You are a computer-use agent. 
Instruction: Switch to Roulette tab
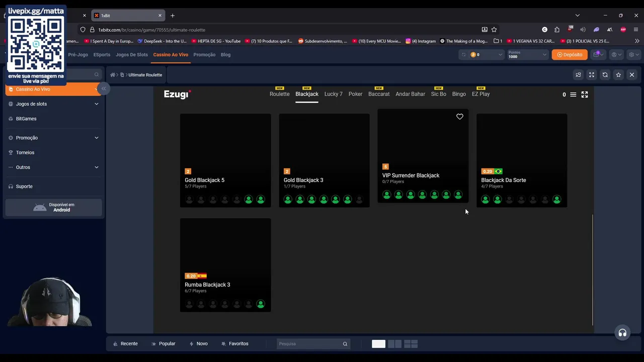click(279, 94)
